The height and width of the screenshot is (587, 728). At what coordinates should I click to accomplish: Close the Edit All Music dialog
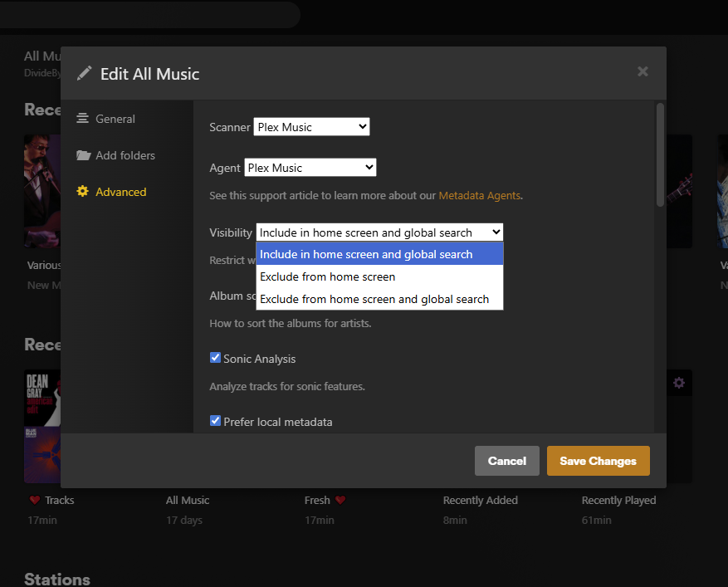642,71
